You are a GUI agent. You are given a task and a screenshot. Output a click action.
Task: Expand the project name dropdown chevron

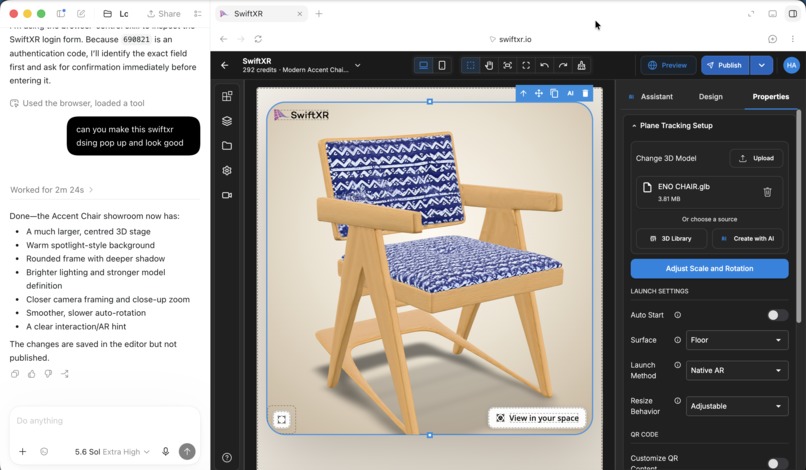pyautogui.click(x=358, y=65)
